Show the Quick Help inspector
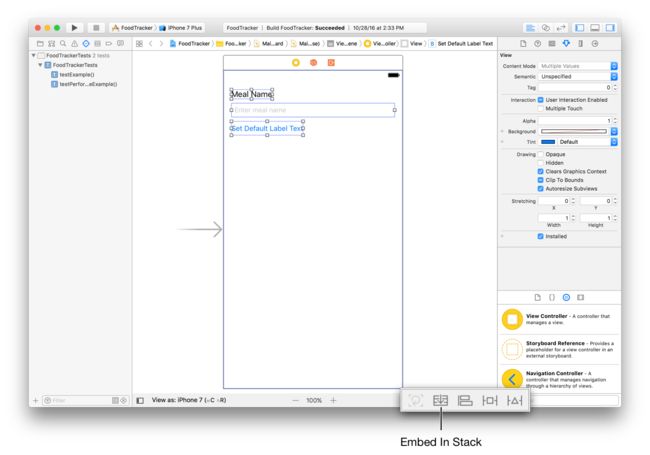 [x=538, y=44]
